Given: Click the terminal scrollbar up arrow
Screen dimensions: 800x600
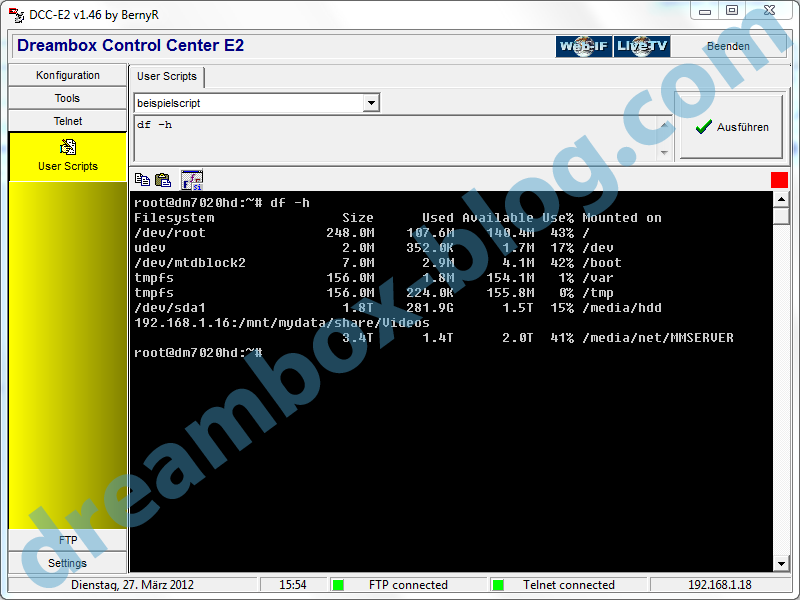Looking at the screenshot, I should click(x=781, y=199).
